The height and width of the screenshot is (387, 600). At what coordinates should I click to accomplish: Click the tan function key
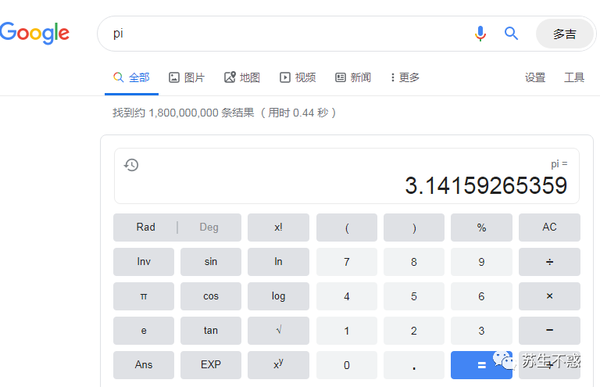tap(211, 331)
